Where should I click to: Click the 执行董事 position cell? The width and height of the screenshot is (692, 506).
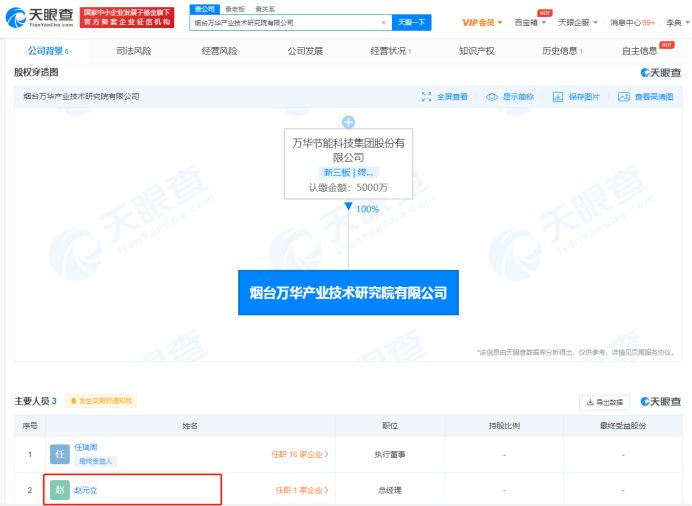(390, 454)
